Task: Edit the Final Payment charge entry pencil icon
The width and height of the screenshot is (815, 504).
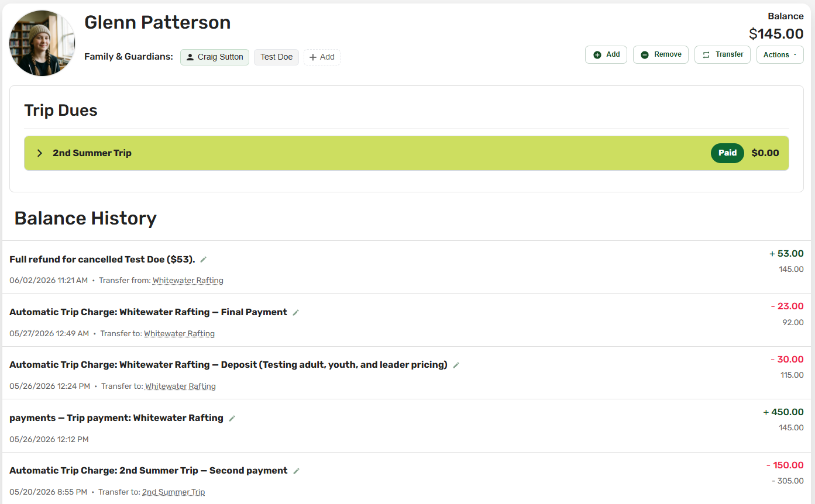Action: [x=296, y=313]
